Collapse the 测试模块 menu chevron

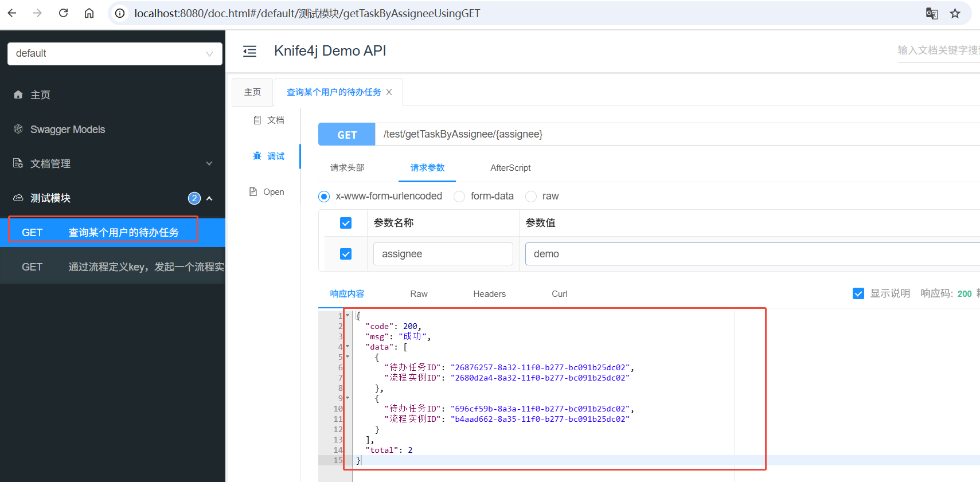209,198
